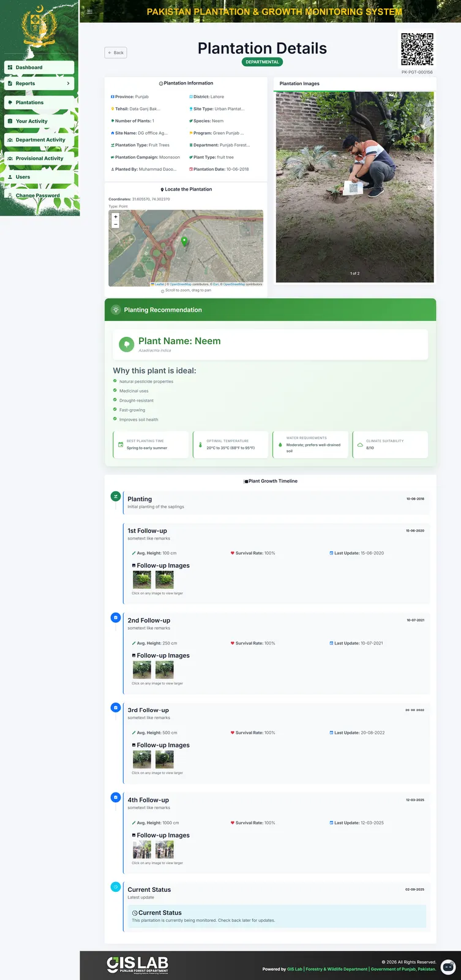Click the lightbulb icon in Planting Recommendation
The height and width of the screenshot is (980, 461).
(x=116, y=310)
